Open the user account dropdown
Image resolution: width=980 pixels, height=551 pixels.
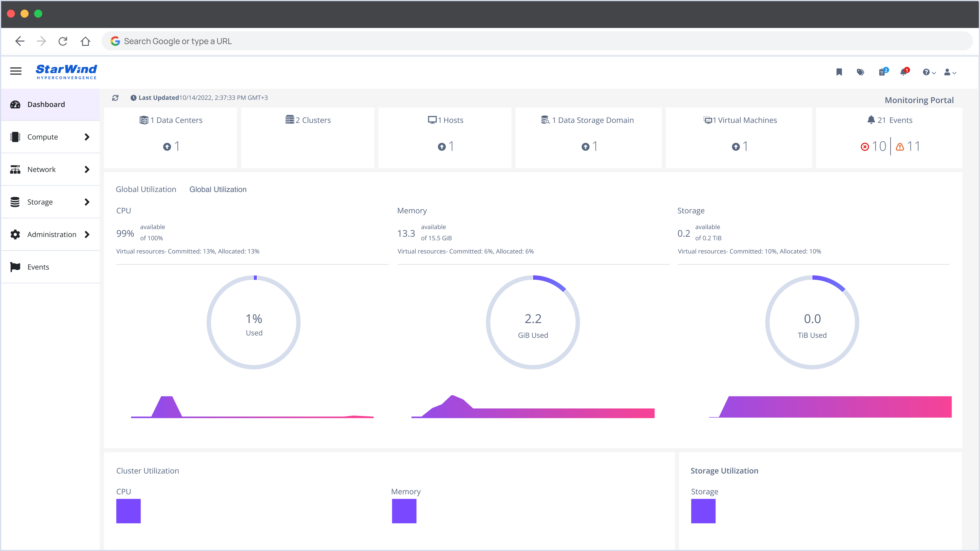click(x=950, y=72)
